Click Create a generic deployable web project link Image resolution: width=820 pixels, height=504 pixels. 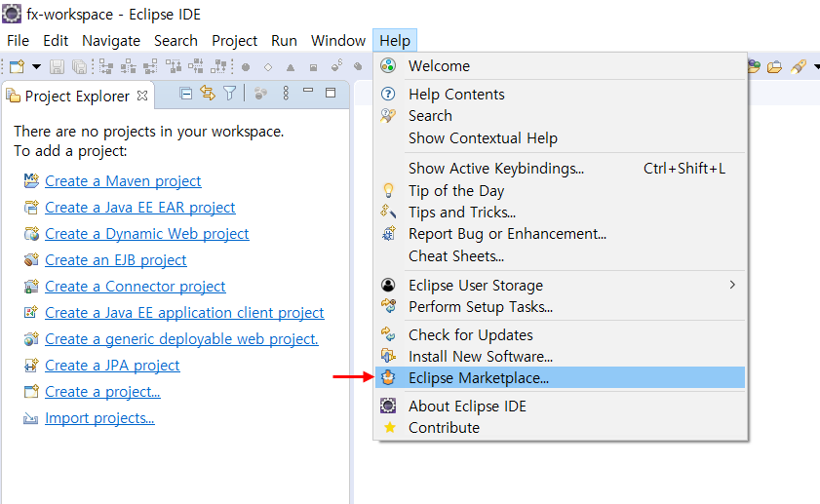(x=181, y=339)
